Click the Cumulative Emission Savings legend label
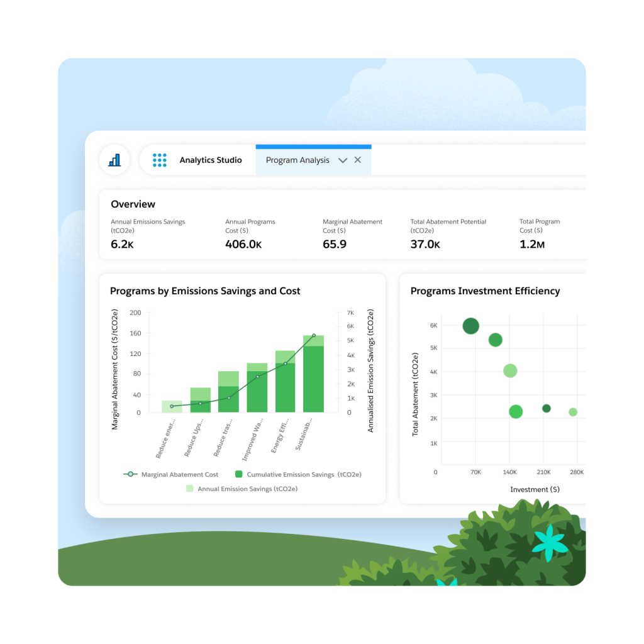Image resolution: width=644 pixels, height=644 pixels. point(304,474)
